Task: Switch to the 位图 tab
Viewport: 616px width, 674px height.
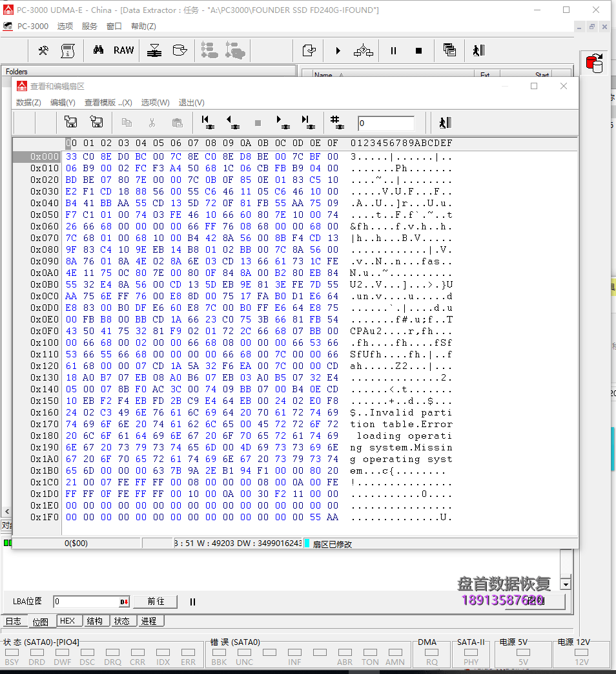Action: click(x=41, y=622)
